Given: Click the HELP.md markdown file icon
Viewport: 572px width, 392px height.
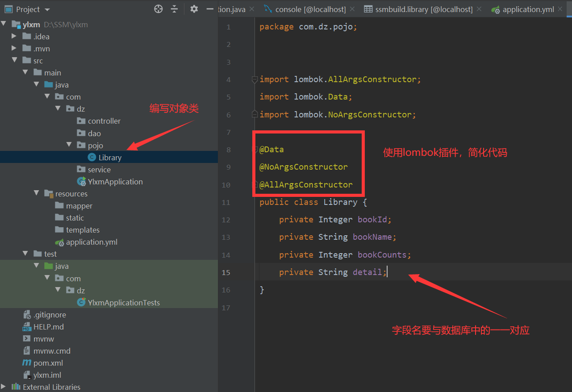Looking at the screenshot, I should tap(27, 327).
